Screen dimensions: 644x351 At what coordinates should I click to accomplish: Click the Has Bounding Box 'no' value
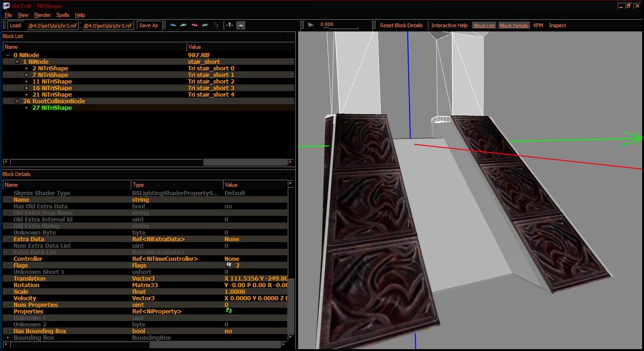(x=228, y=331)
